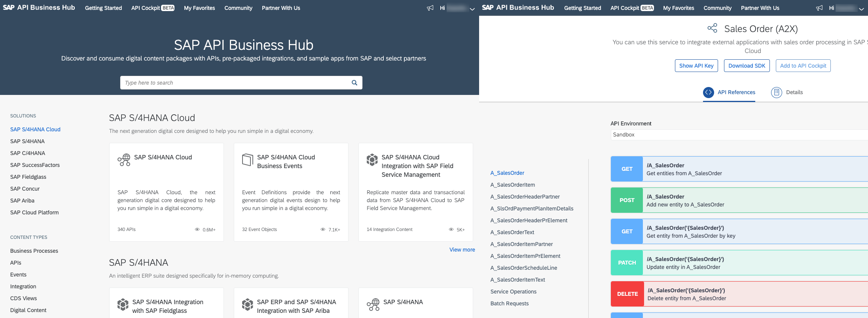The image size is (868, 318).
Task: Click the View more link
Action: pos(462,250)
